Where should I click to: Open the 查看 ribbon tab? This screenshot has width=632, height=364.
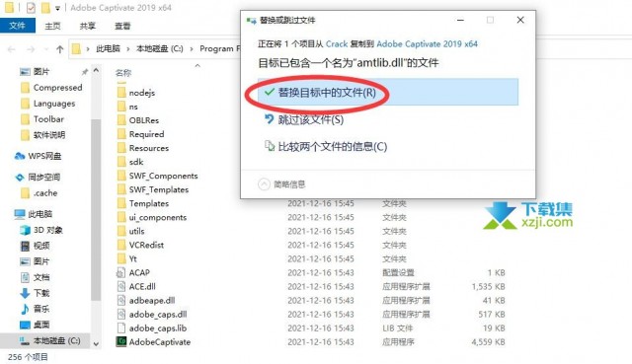(x=122, y=26)
